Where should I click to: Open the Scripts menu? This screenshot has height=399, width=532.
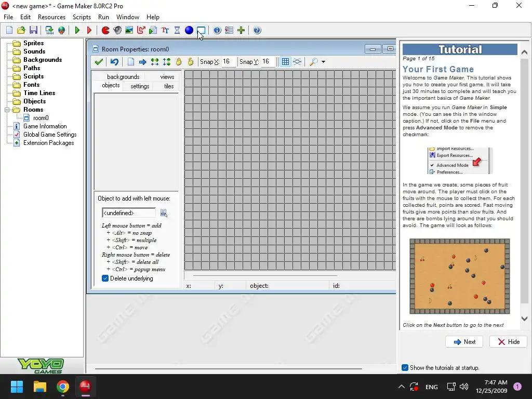click(x=82, y=17)
